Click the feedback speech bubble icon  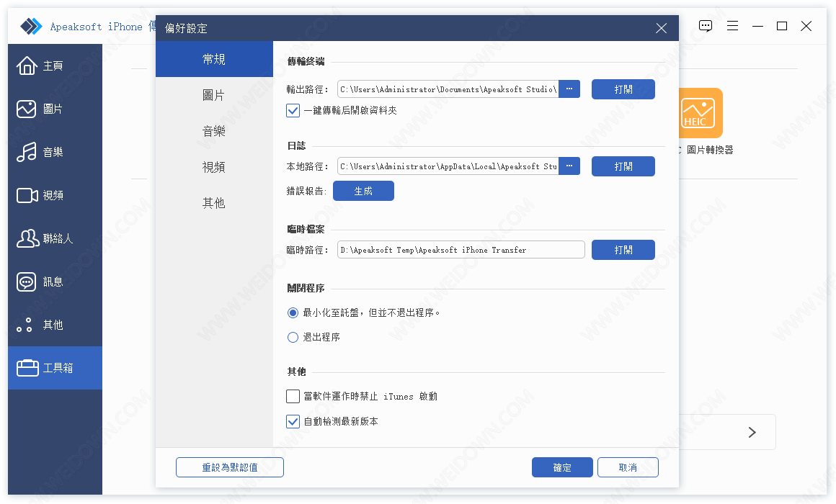pyautogui.click(x=706, y=26)
